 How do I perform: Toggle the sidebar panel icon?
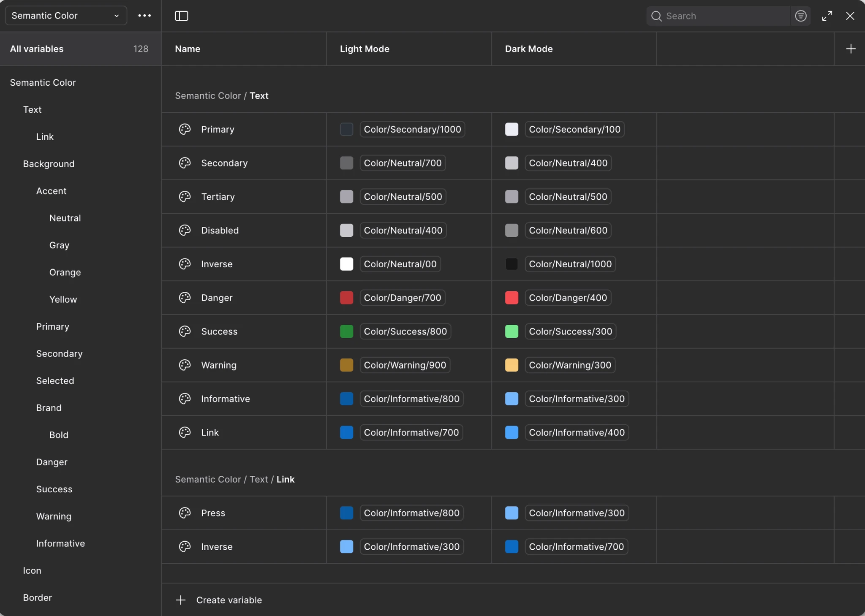[x=182, y=16]
